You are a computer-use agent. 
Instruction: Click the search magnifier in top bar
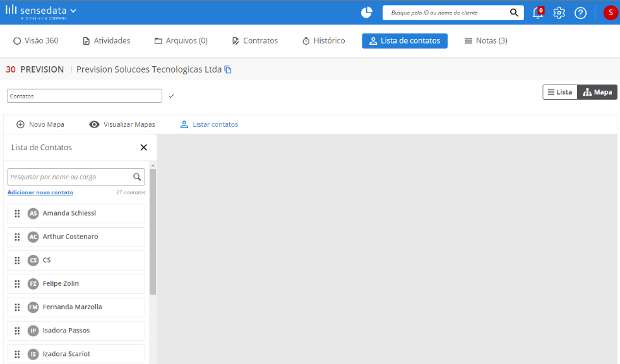tap(514, 13)
